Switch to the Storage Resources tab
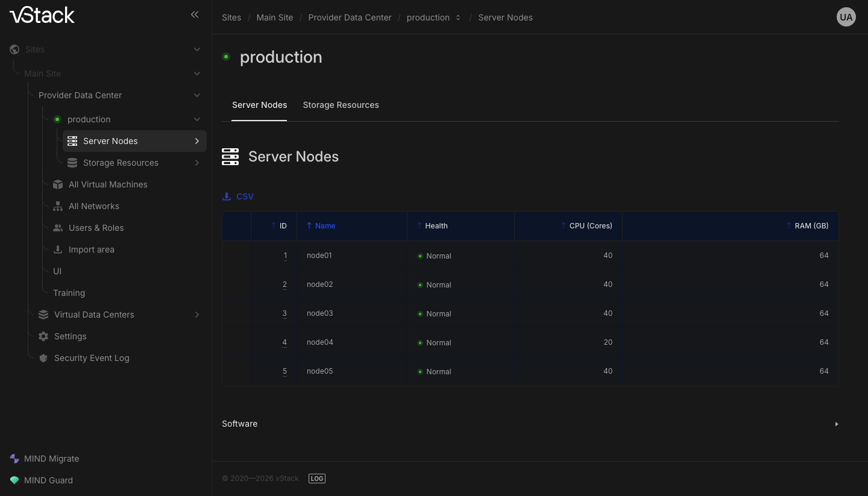This screenshot has height=496, width=868. [341, 105]
